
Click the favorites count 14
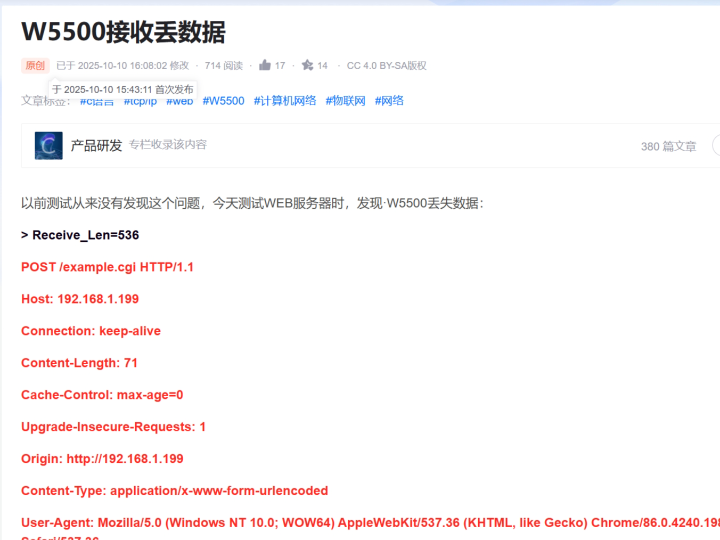(x=322, y=66)
